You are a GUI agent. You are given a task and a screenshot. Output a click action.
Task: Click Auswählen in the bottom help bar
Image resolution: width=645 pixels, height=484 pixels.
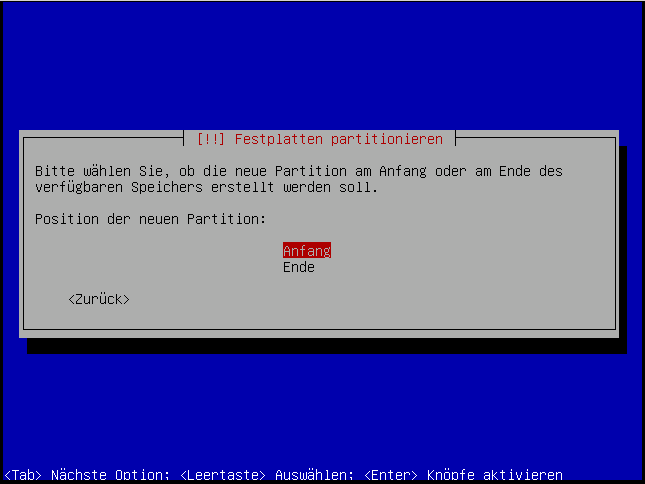pos(314,475)
